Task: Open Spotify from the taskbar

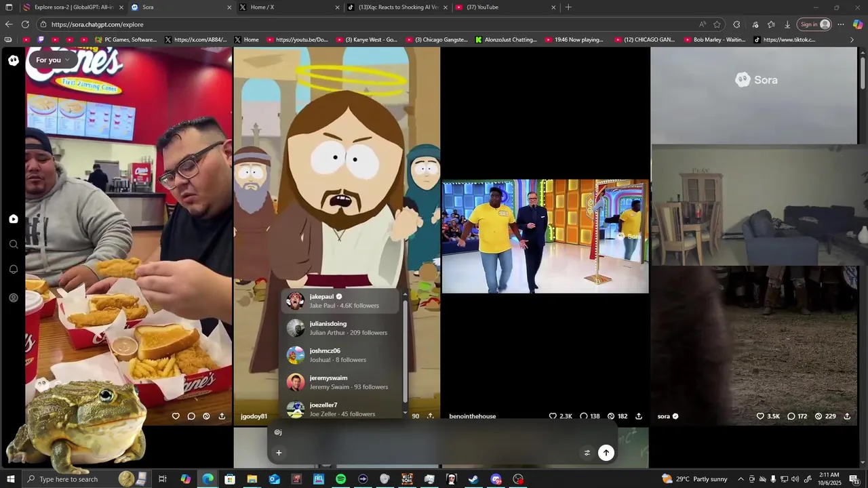Action: tap(340, 479)
